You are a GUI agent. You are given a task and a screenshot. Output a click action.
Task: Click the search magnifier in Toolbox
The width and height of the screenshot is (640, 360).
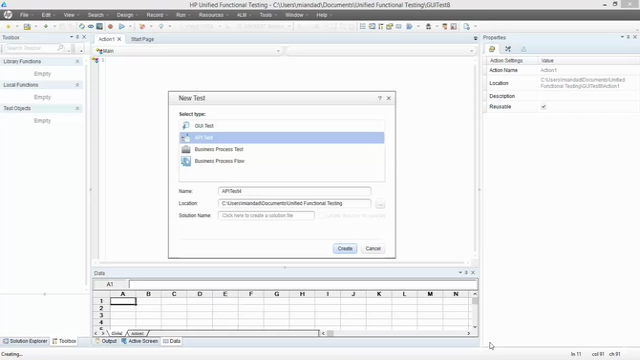coord(60,48)
